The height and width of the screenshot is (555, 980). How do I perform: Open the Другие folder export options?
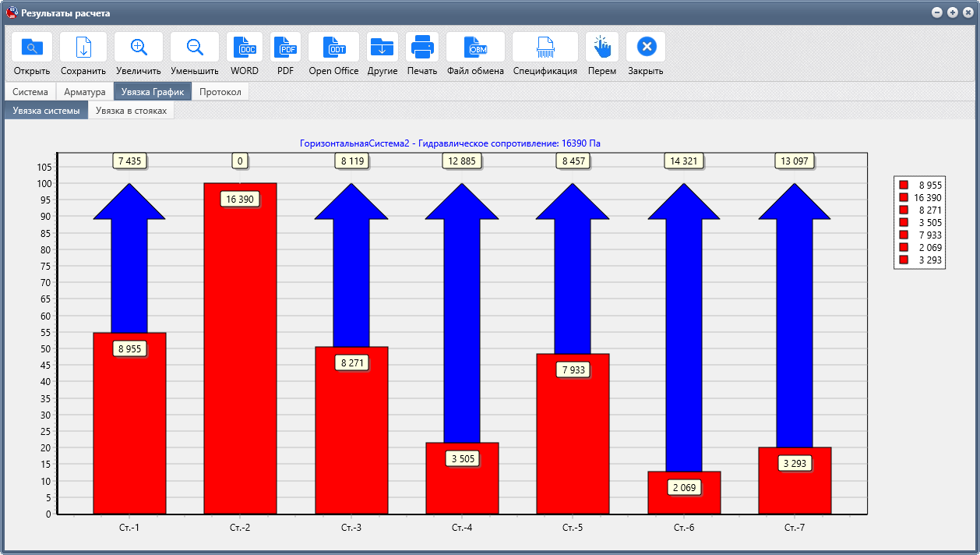tap(382, 48)
